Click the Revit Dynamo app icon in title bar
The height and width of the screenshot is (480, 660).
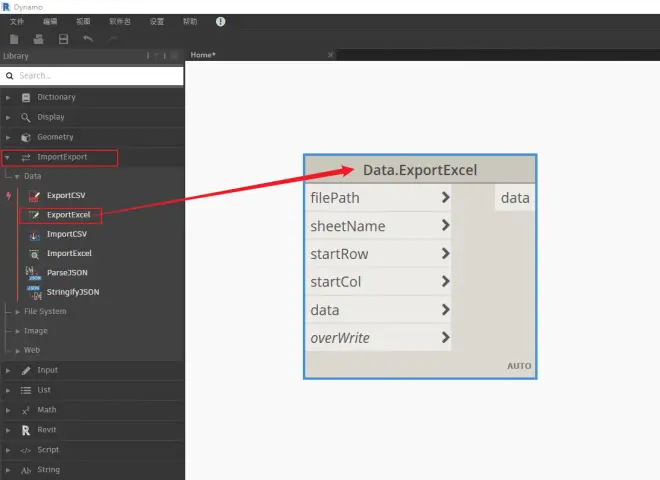pyautogui.click(x=6, y=7)
